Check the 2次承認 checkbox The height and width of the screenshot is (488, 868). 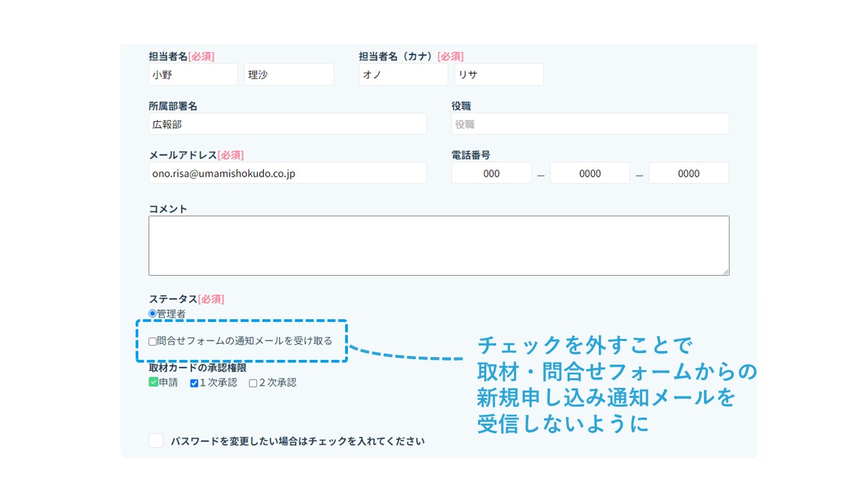coord(253,383)
